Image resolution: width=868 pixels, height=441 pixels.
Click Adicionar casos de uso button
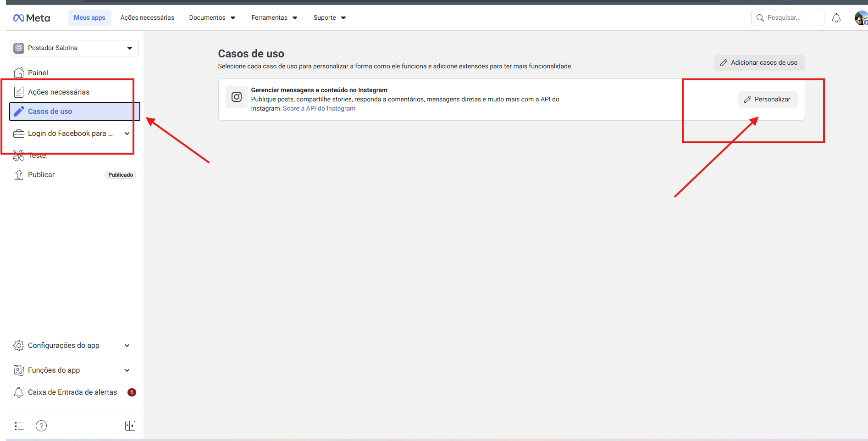(759, 63)
